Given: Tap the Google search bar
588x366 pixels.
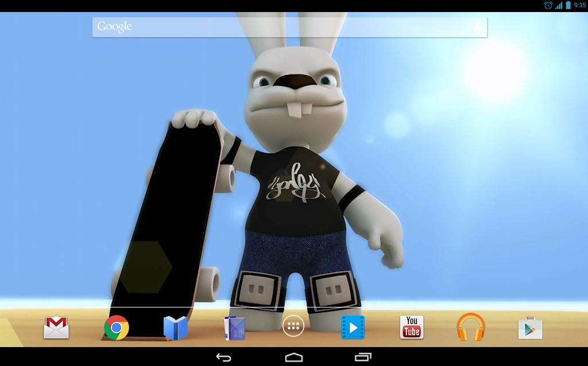Looking at the screenshot, I should 290,27.
